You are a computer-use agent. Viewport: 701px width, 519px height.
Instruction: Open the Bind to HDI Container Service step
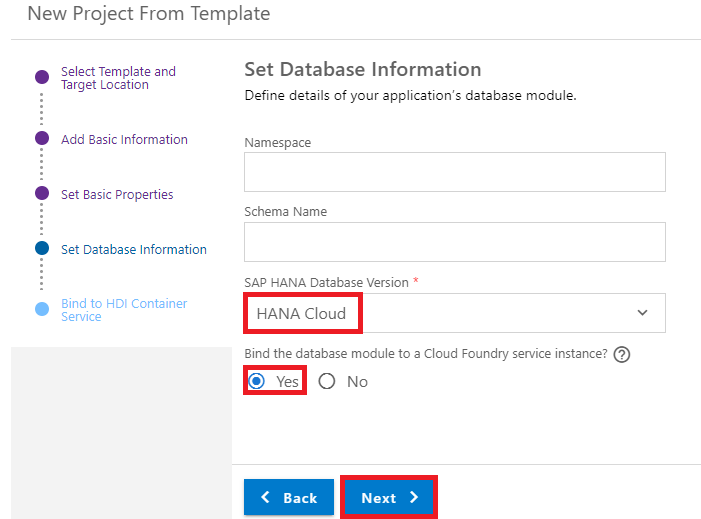point(124,310)
